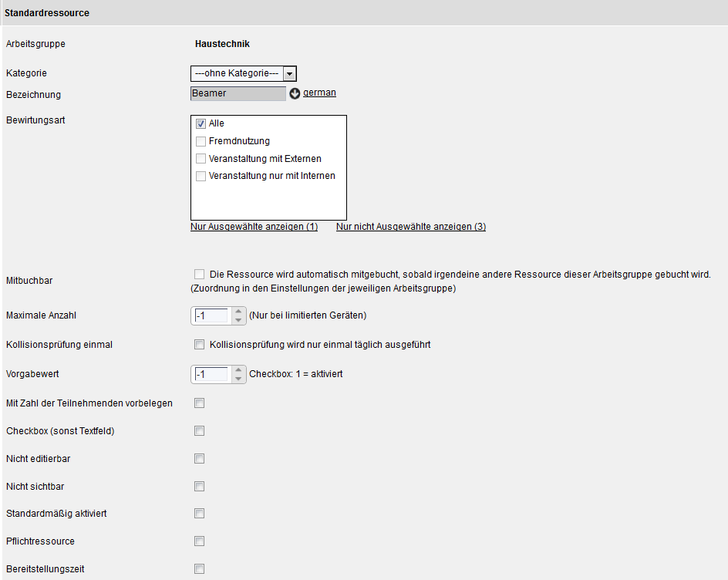728x580 pixels.
Task: Tick Veranstaltung mit Externen checkbox
Action: point(201,159)
